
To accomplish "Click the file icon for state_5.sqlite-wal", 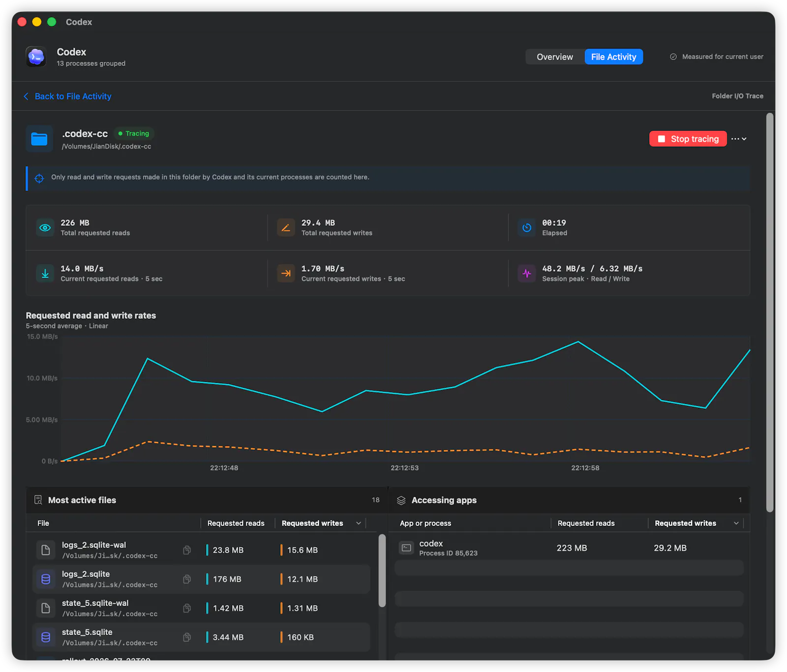I will (x=46, y=608).
